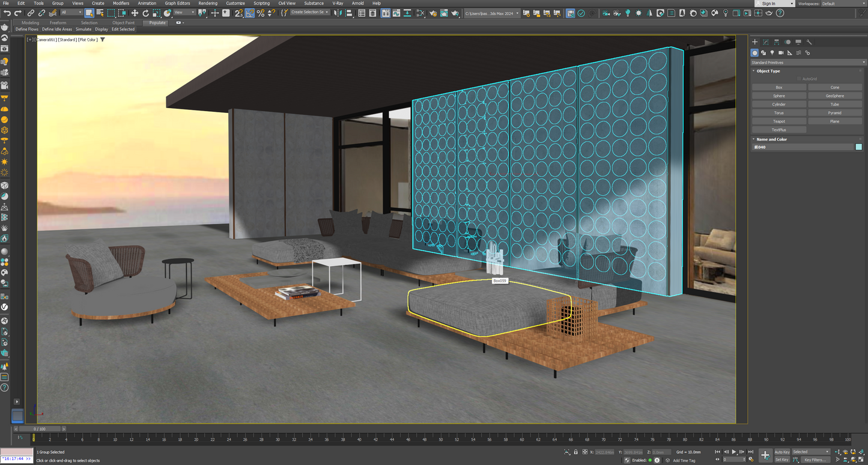Select the Systems category icon

pos(808,53)
